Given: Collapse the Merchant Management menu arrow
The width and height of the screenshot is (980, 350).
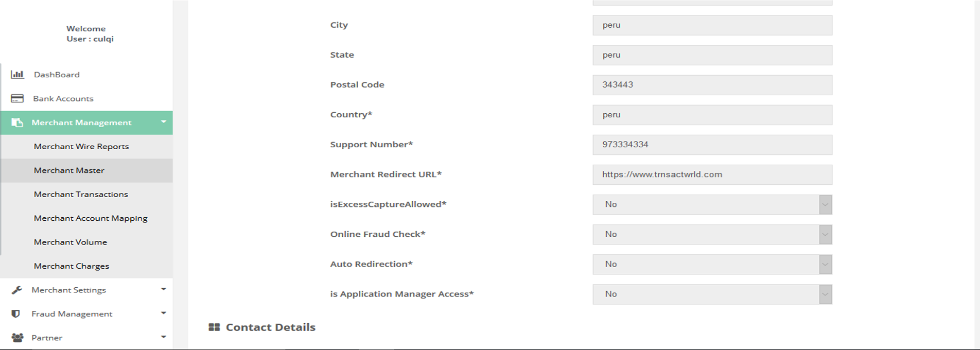Looking at the screenshot, I should (164, 122).
